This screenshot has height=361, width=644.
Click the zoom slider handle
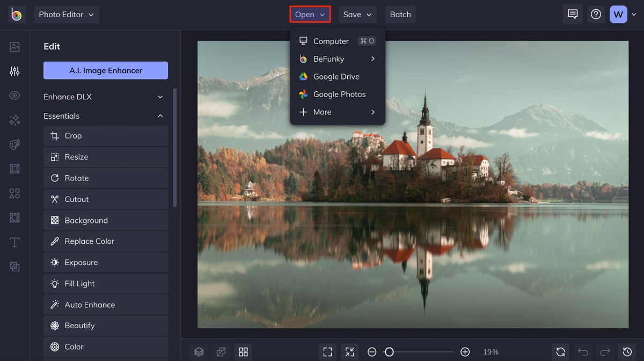click(x=389, y=352)
